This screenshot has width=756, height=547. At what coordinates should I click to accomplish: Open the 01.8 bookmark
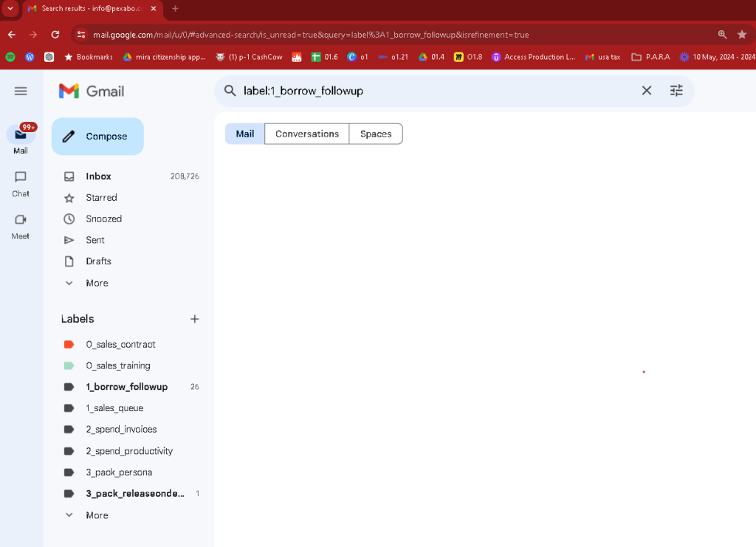(x=467, y=57)
